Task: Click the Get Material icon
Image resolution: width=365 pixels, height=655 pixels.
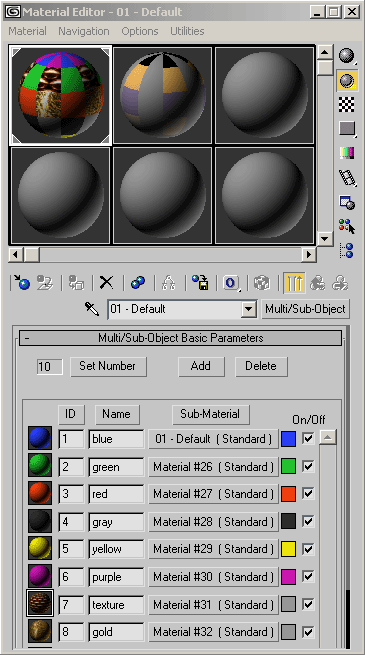Action: [x=21, y=283]
